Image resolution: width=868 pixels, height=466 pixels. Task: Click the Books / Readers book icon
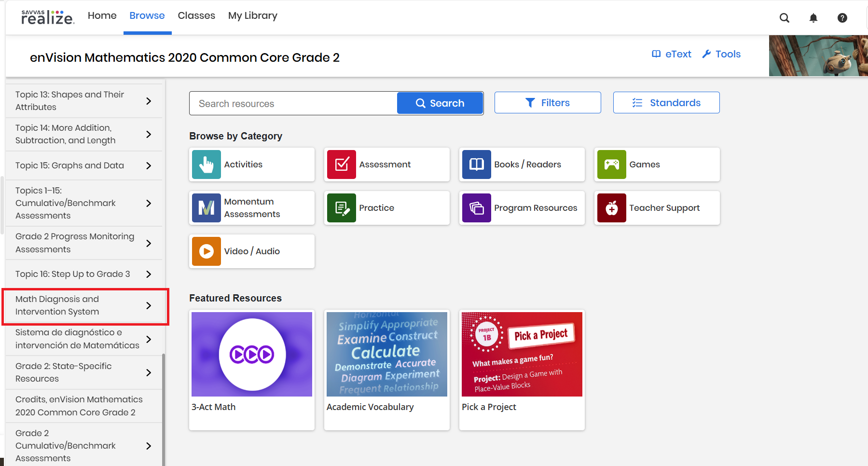coord(477,164)
